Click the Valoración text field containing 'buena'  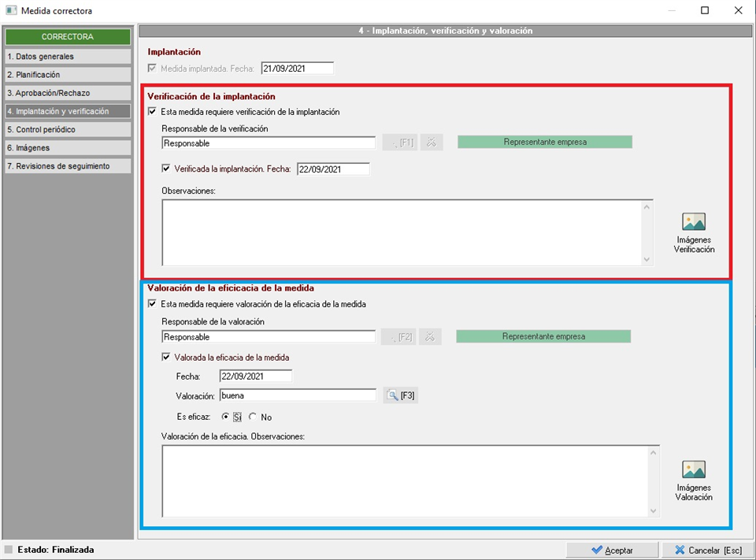point(297,395)
